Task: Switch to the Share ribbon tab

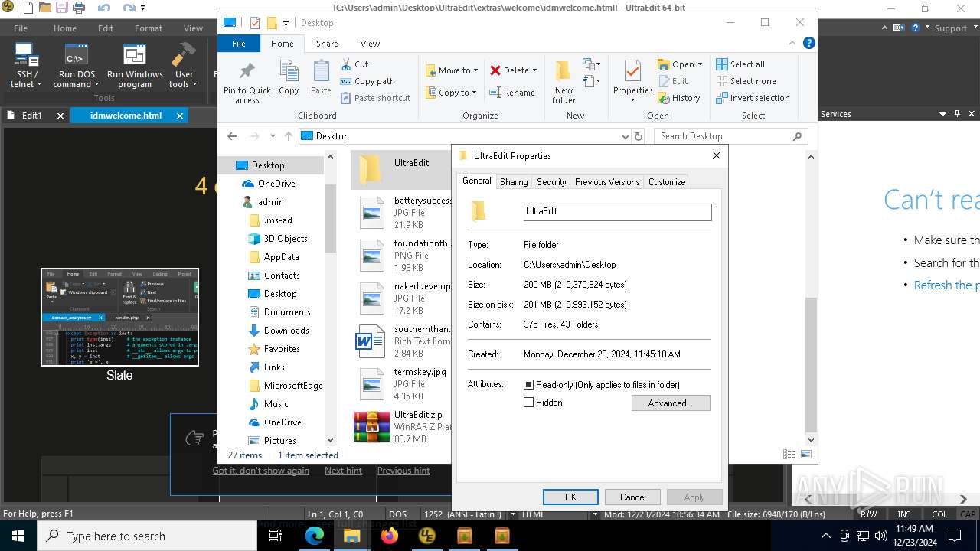Action: [x=327, y=44]
